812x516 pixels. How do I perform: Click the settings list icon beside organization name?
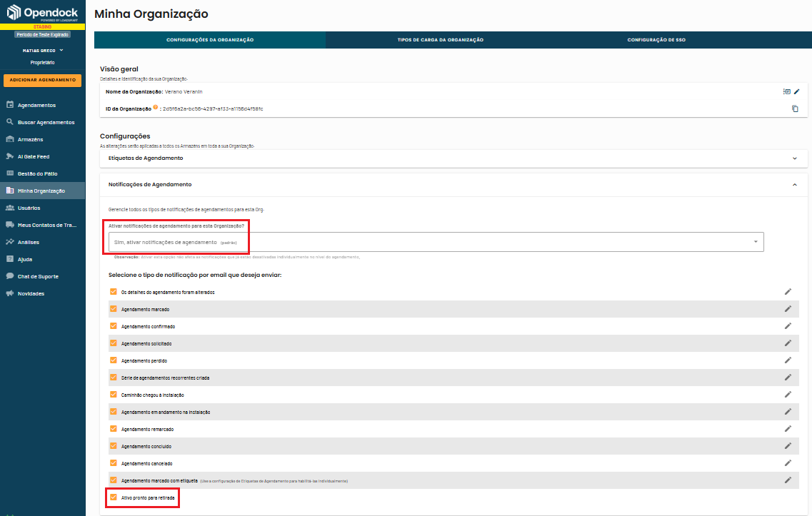pyautogui.click(x=786, y=91)
